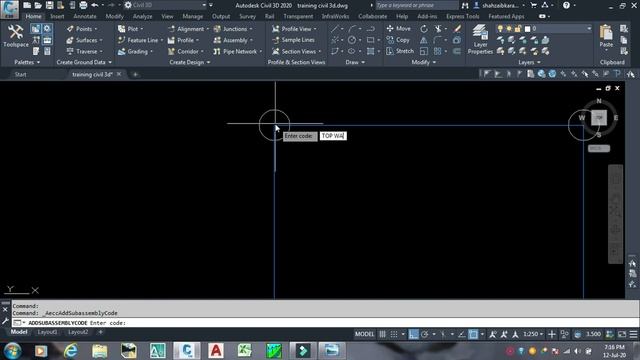
Task: Click the Open file icon
Action: (x=38, y=5)
